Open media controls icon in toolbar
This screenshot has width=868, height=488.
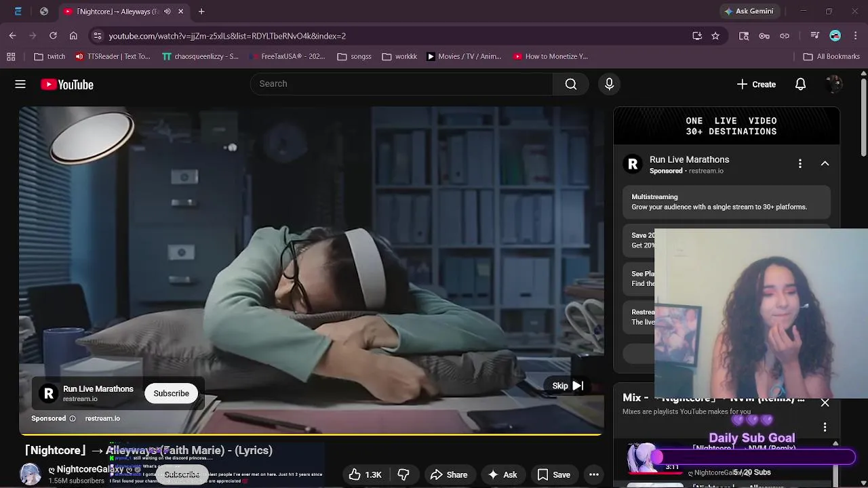pos(815,36)
